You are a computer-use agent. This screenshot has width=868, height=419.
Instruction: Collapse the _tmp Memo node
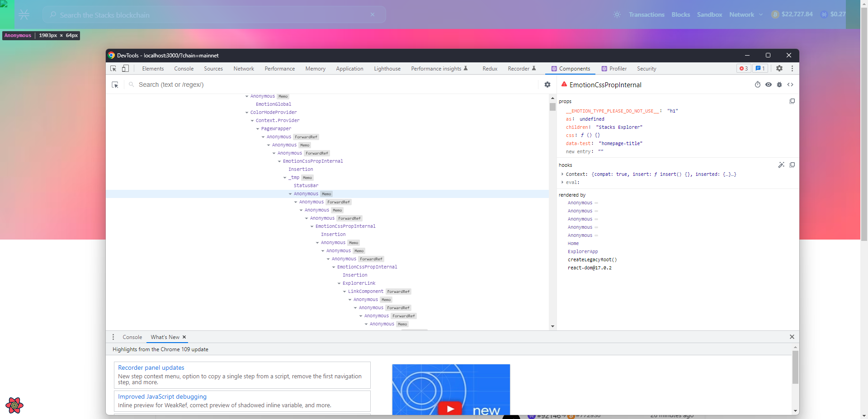tap(285, 178)
